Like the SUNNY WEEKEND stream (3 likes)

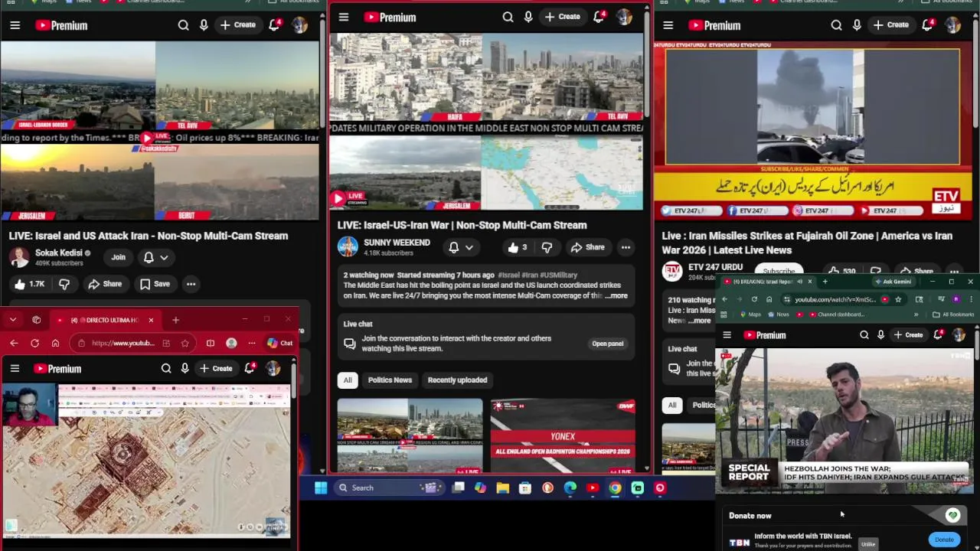click(517, 247)
